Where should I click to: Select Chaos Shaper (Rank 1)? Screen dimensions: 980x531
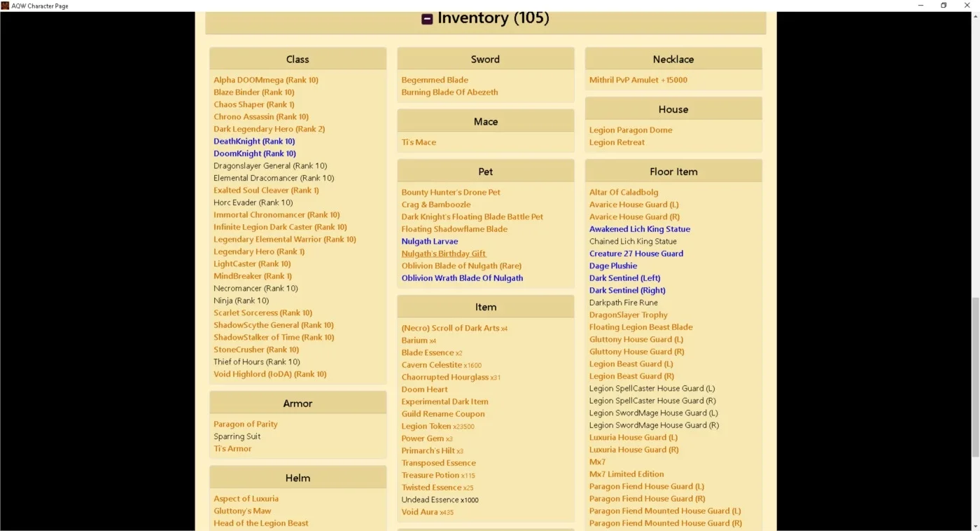click(254, 104)
